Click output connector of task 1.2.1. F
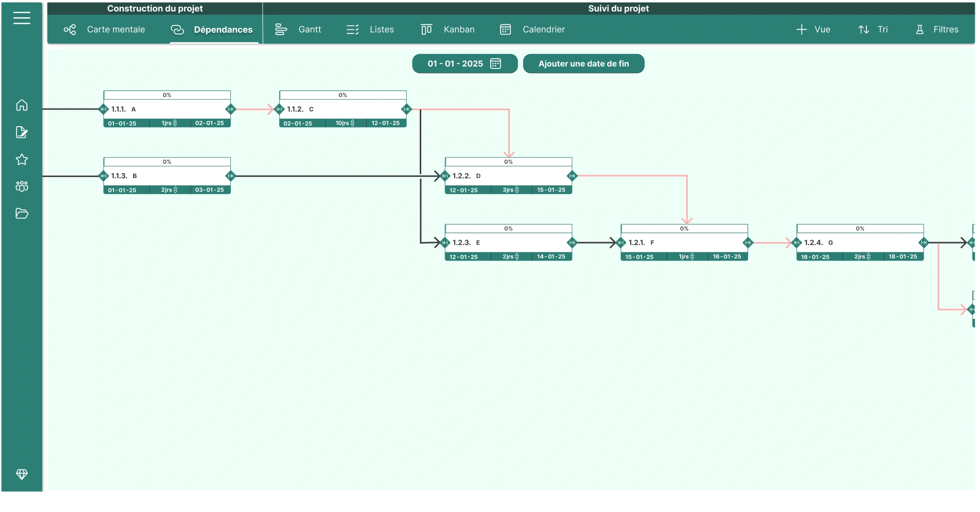Viewport: 980px width, 512px height. [748, 242]
